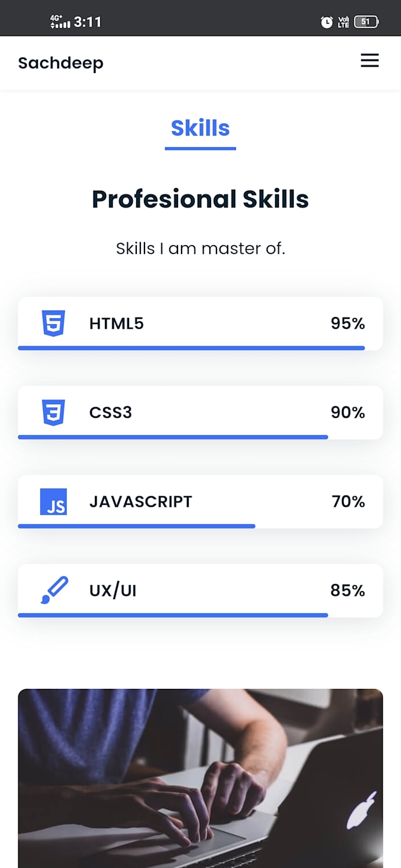Click the paintbrush icon next to UX/UI
This screenshot has width=401, height=868.
[x=53, y=589]
